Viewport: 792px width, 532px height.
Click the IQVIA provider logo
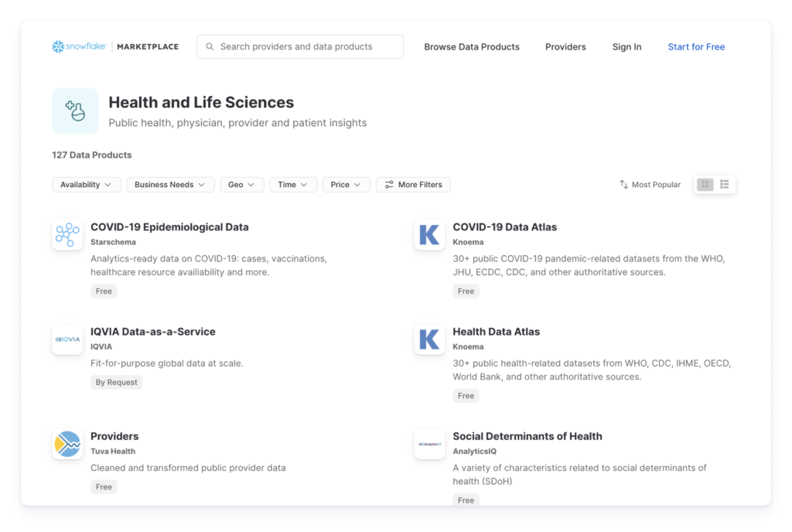click(67, 339)
